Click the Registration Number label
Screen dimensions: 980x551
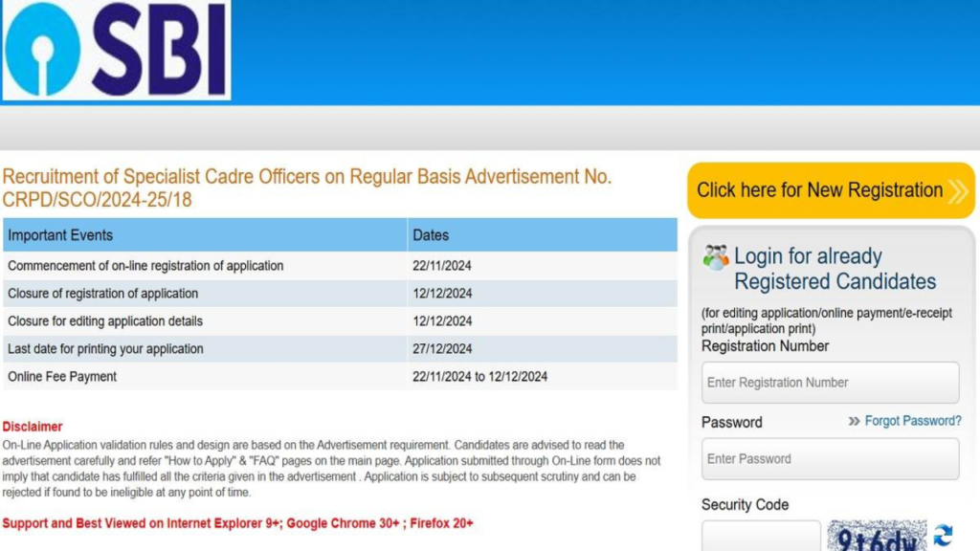(765, 346)
